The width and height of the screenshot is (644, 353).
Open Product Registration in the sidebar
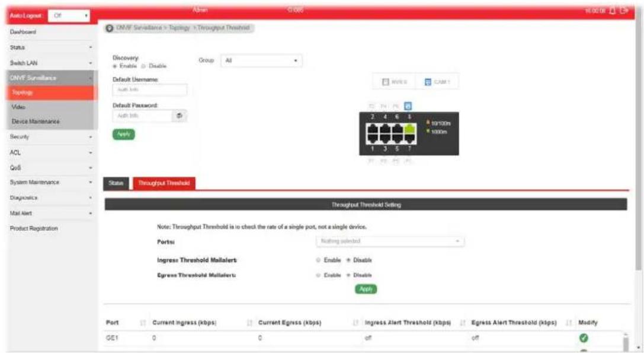34,228
